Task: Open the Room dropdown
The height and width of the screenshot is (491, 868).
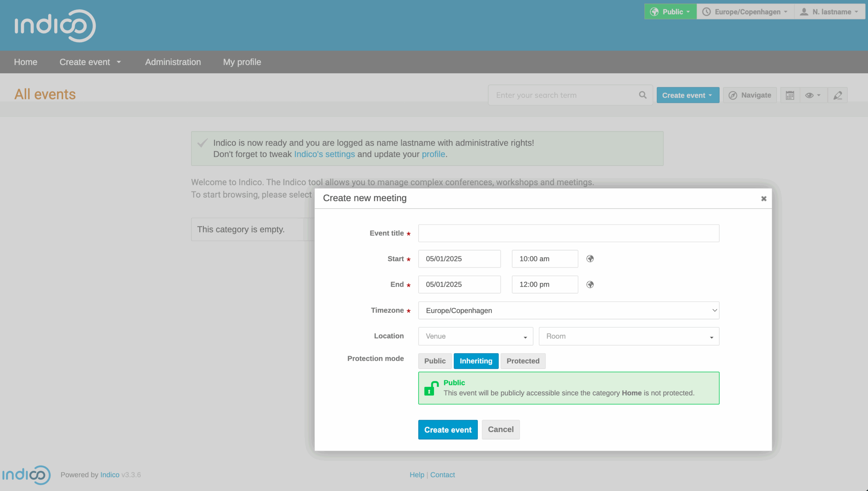Action: 629,336
